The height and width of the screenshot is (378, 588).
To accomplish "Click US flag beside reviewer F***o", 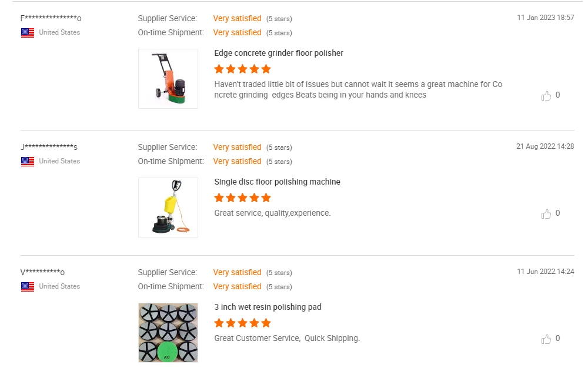I will point(28,32).
